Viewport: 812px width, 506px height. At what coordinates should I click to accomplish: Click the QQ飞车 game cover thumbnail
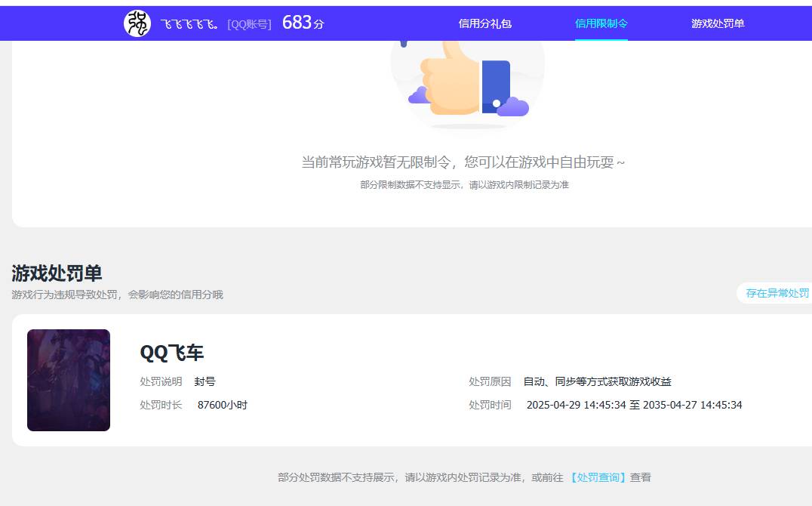pyautogui.click(x=69, y=380)
